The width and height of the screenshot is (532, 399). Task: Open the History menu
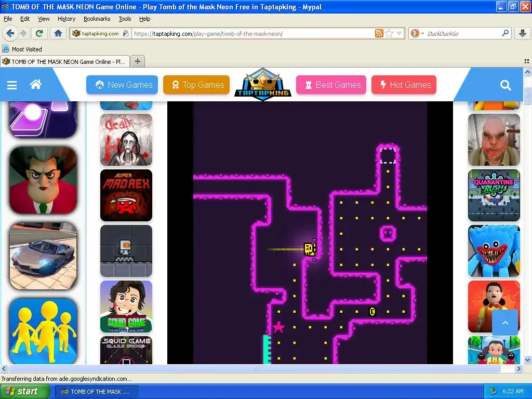click(x=66, y=19)
